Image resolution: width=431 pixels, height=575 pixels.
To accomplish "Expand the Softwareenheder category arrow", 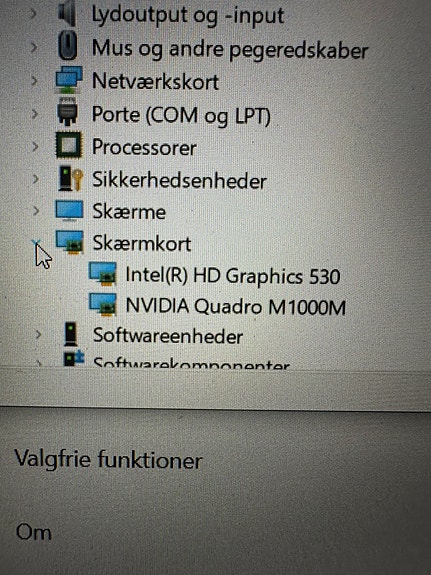I will pos(38,334).
